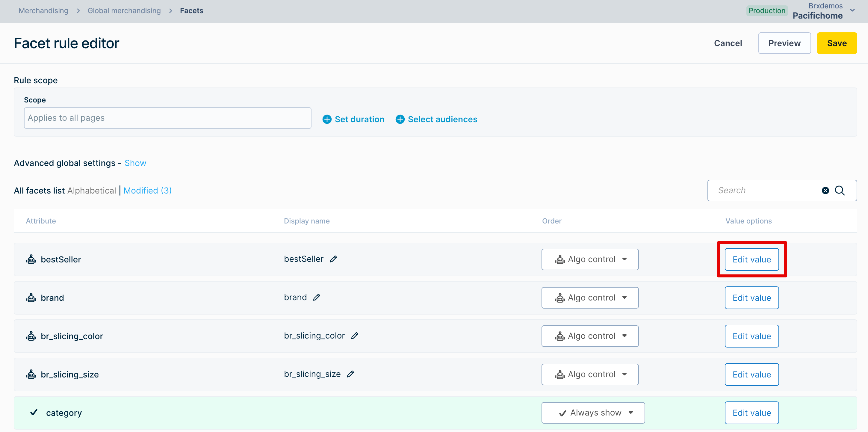Open Order dropdown for br_slicing_size row

[590, 374]
